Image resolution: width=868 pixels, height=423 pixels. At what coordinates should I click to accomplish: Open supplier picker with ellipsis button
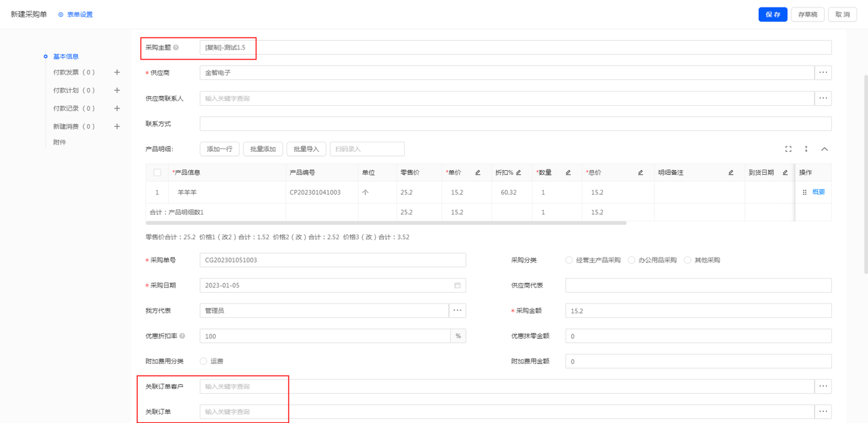pyautogui.click(x=823, y=73)
